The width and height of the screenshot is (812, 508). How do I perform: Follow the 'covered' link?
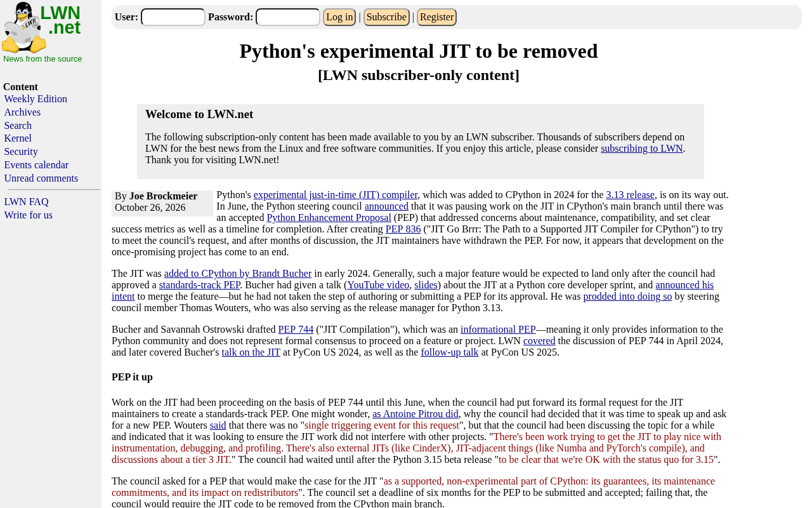click(x=539, y=341)
